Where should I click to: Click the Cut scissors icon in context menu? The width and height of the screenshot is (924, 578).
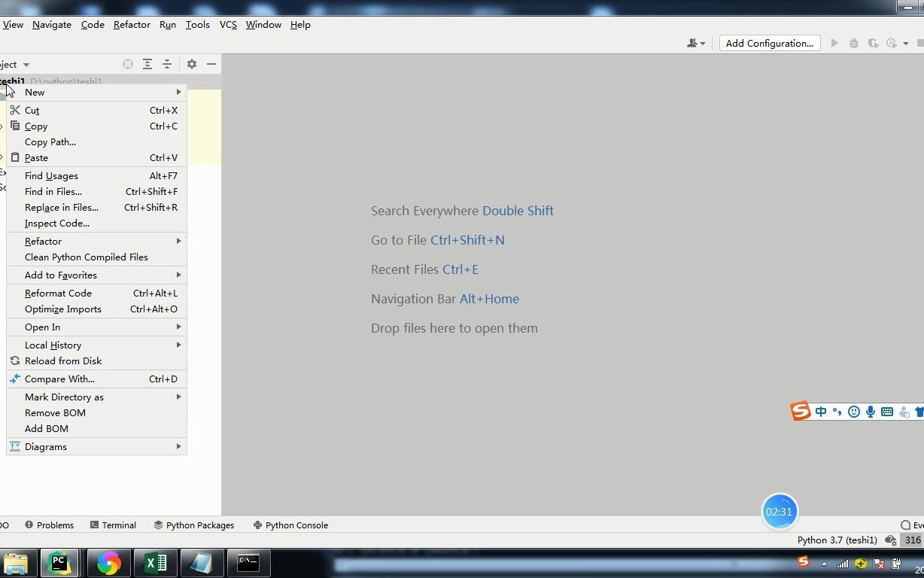click(x=15, y=110)
